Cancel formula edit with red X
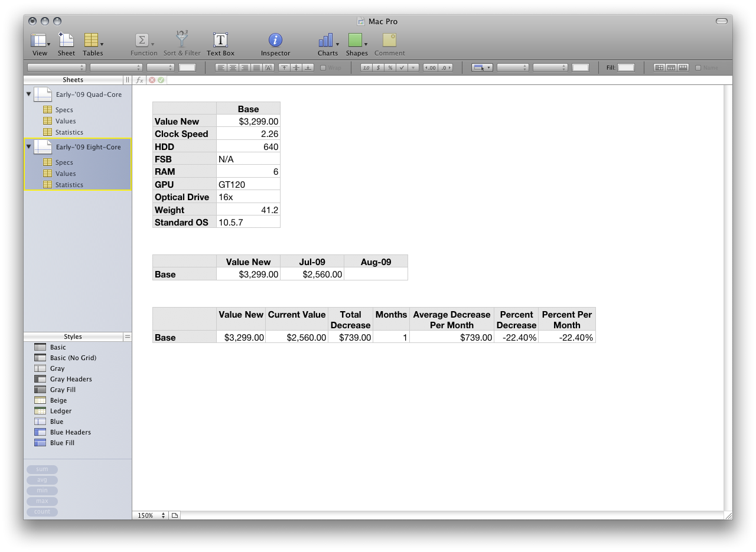Screen dimensions: 756x552 pyautogui.click(x=152, y=80)
